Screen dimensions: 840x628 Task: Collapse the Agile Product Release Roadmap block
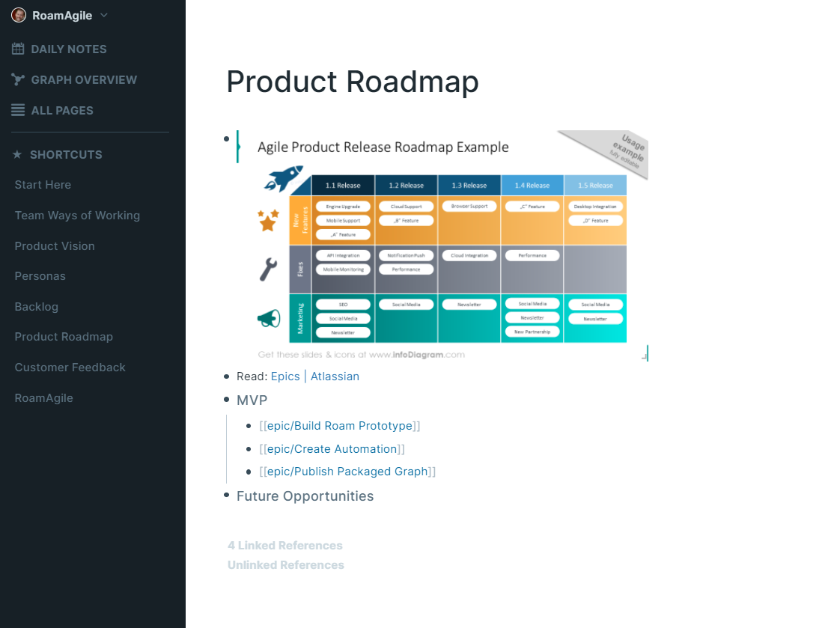tap(226, 138)
